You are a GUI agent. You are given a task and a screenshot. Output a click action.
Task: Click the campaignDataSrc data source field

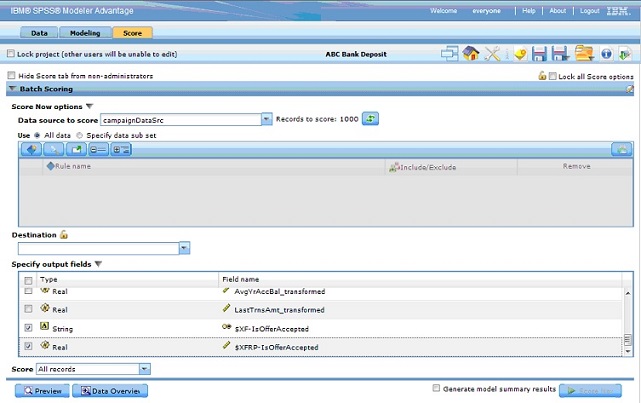pyautogui.click(x=181, y=119)
